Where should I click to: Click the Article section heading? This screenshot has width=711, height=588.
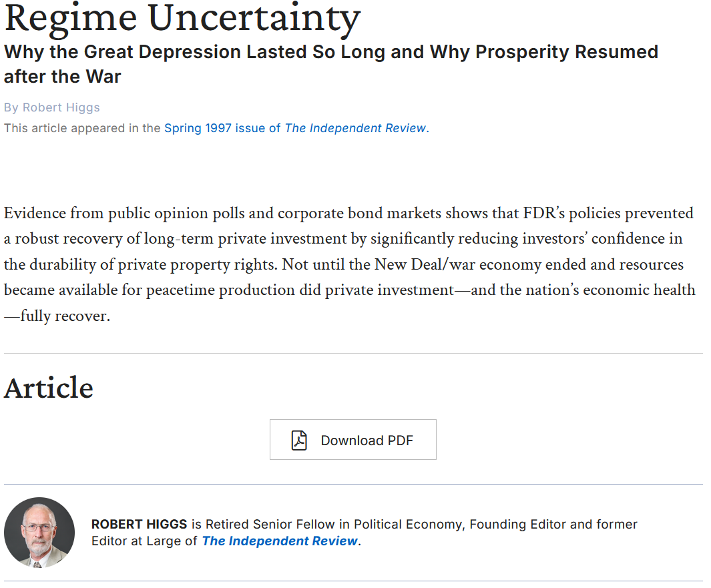coord(49,388)
